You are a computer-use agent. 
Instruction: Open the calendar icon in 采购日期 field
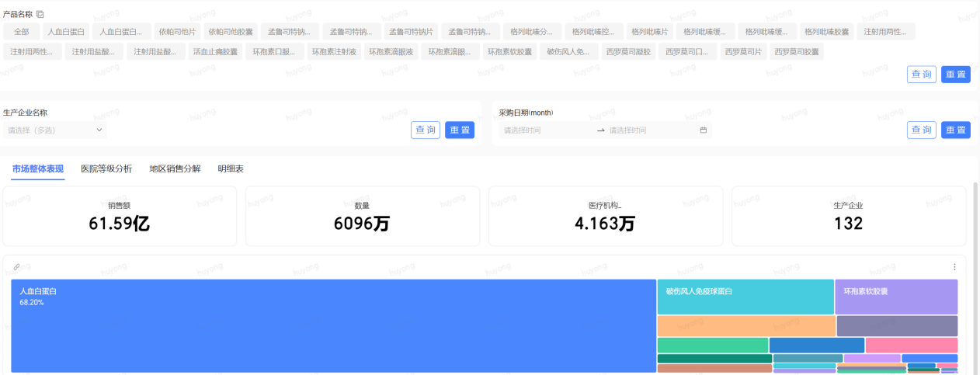704,130
